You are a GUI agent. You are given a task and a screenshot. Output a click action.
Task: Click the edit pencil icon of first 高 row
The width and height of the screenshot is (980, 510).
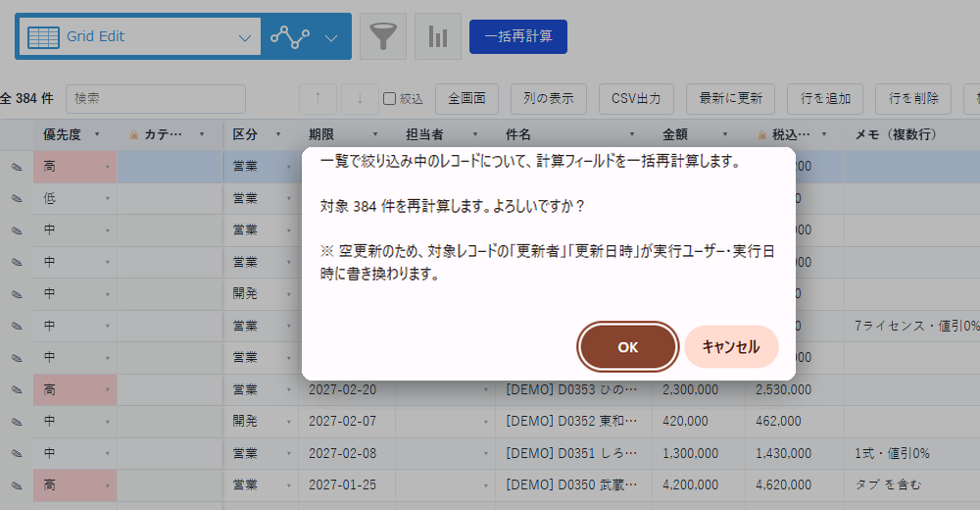(17, 167)
